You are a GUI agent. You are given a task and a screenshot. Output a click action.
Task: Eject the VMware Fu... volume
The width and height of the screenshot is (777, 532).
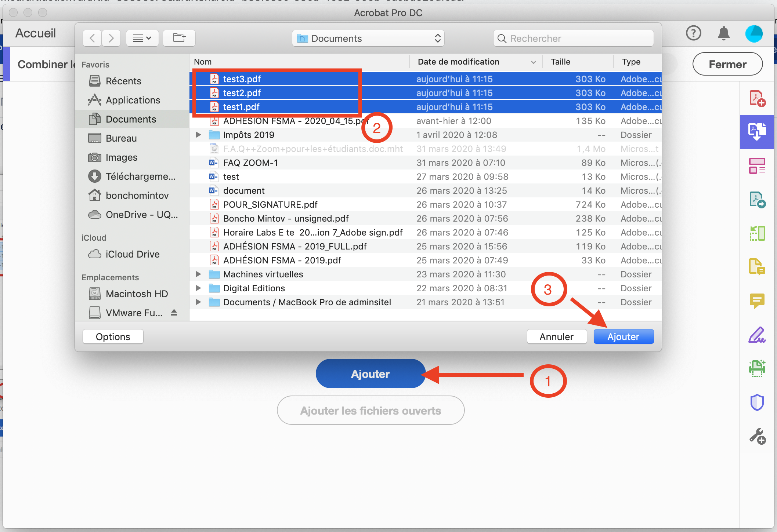(174, 313)
